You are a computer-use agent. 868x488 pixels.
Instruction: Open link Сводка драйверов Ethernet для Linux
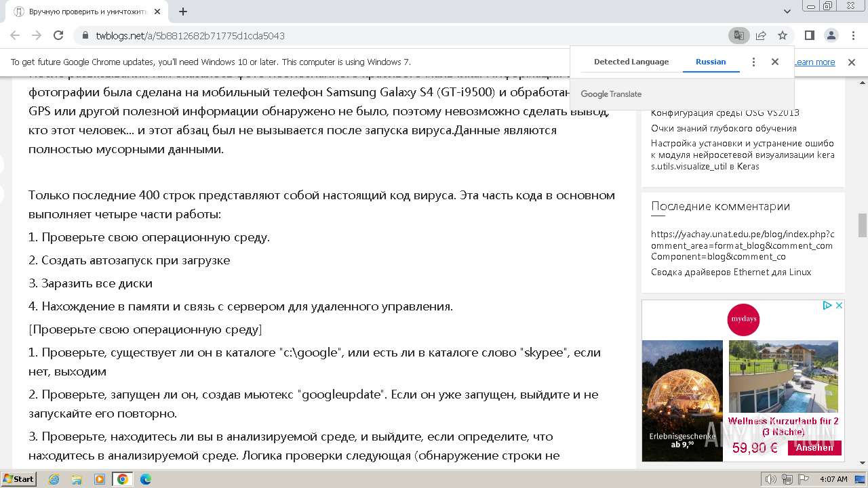point(731,272)
